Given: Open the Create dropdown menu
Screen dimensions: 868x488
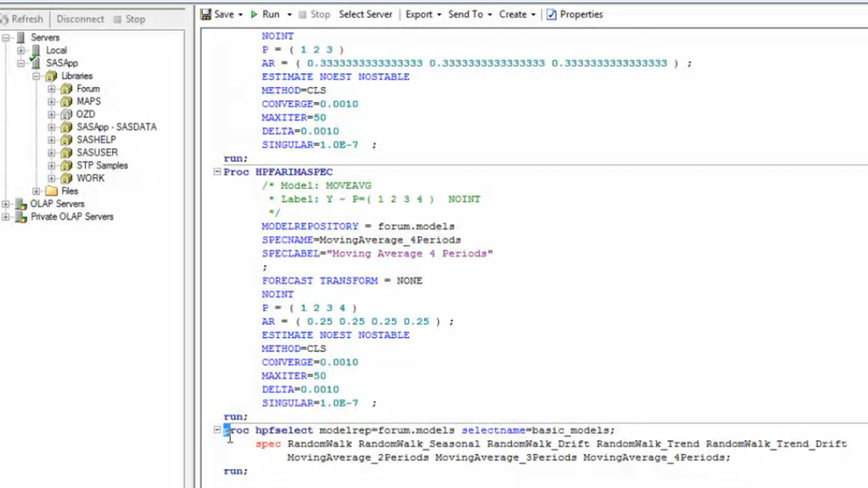Looking at the screenshot, I should point(517,15).
